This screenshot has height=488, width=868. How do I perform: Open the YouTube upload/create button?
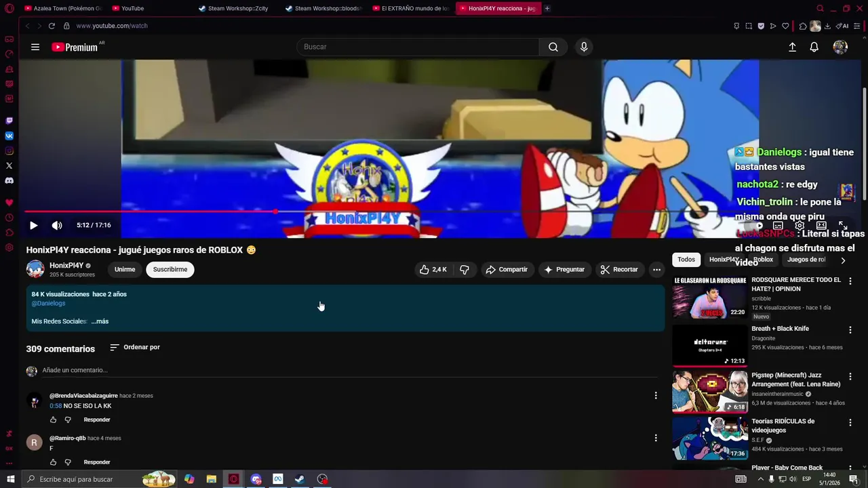(792, 47)
